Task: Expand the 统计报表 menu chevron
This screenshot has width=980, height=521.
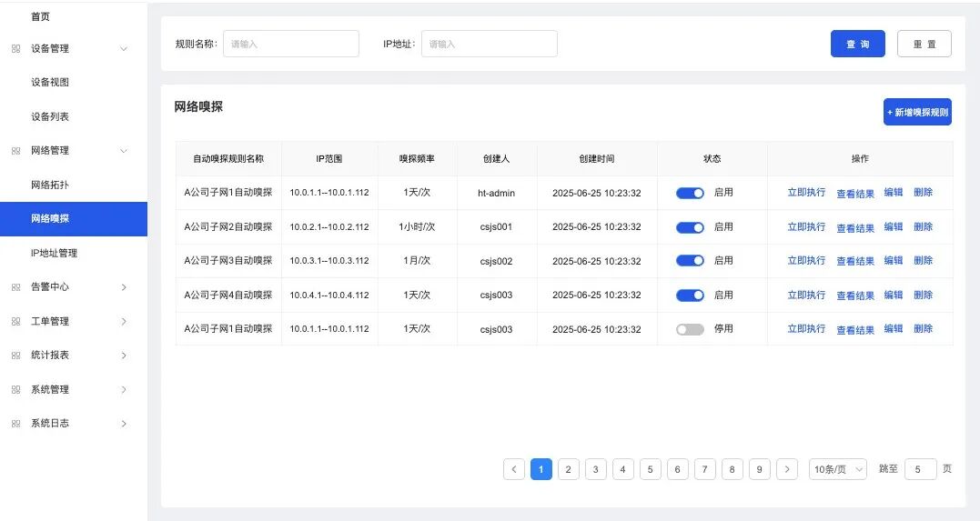Action: (x=124, y=356)
